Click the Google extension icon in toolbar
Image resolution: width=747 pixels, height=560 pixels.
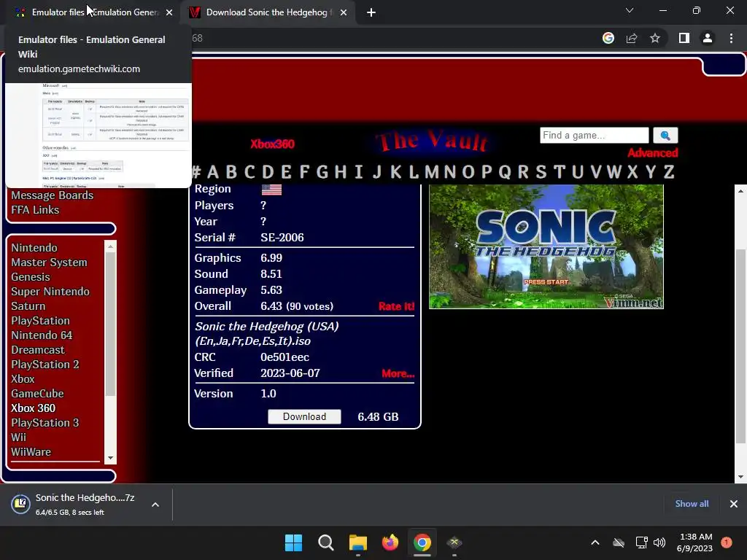click(608, 38)
